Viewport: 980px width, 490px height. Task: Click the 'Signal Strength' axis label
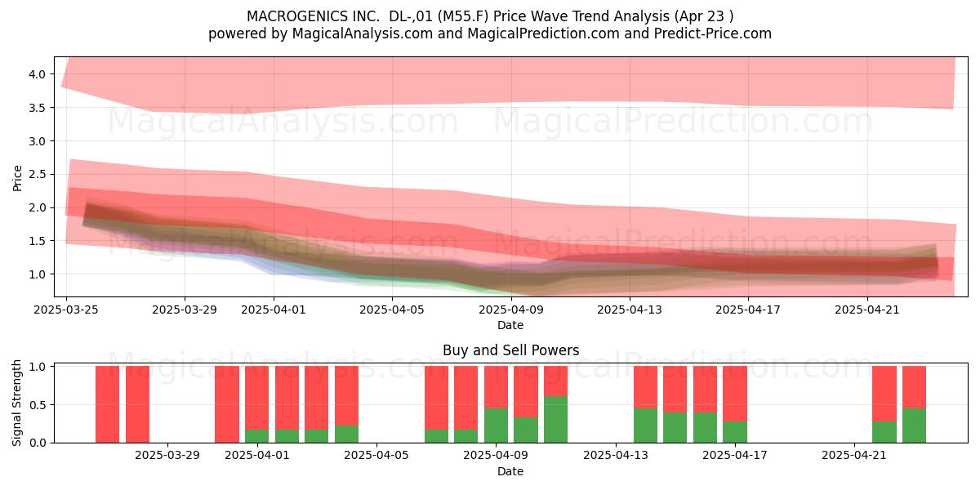pos(18,404)
